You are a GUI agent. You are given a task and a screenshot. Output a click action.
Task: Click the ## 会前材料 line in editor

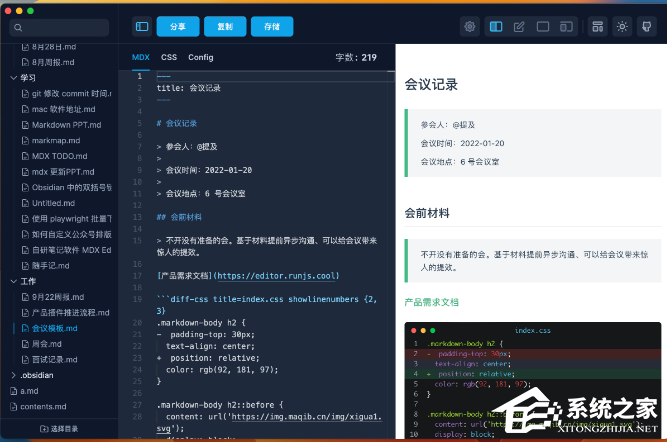179,217
